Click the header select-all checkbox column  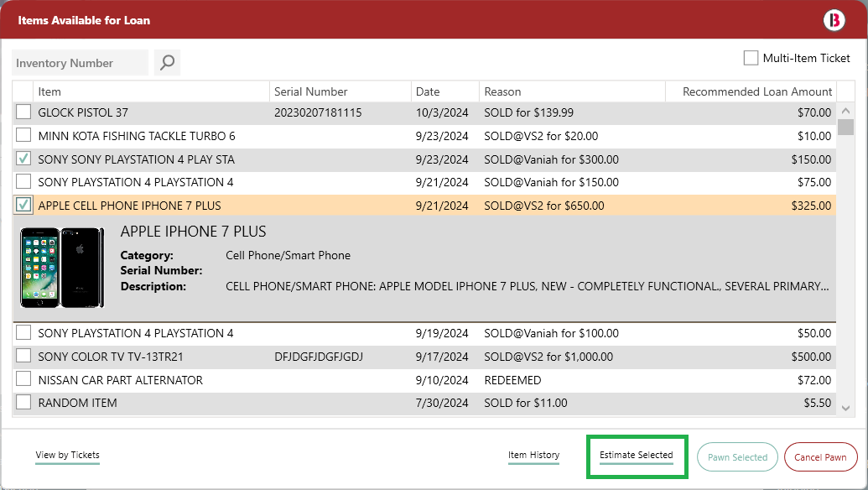pos(23,91)
